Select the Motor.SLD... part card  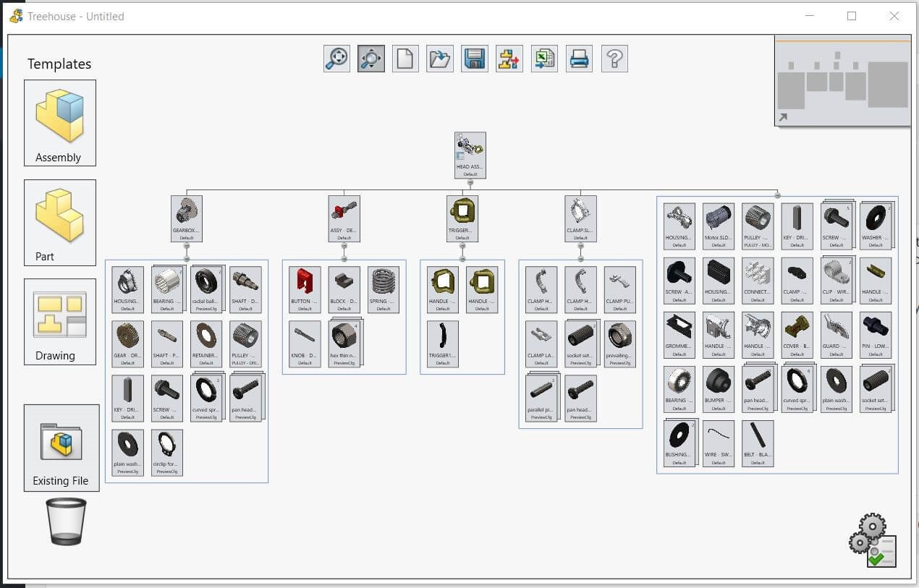tap(718, 226)
